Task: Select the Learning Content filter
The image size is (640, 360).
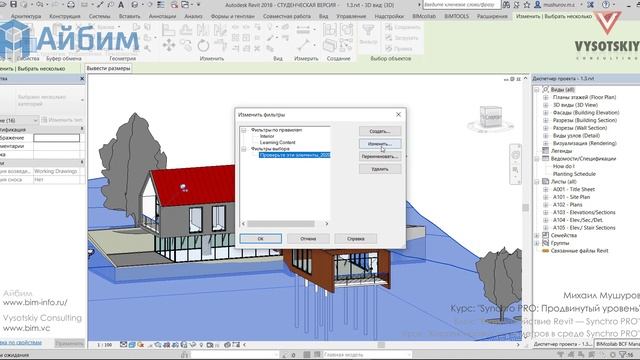Action: click(x=278, y=142)
